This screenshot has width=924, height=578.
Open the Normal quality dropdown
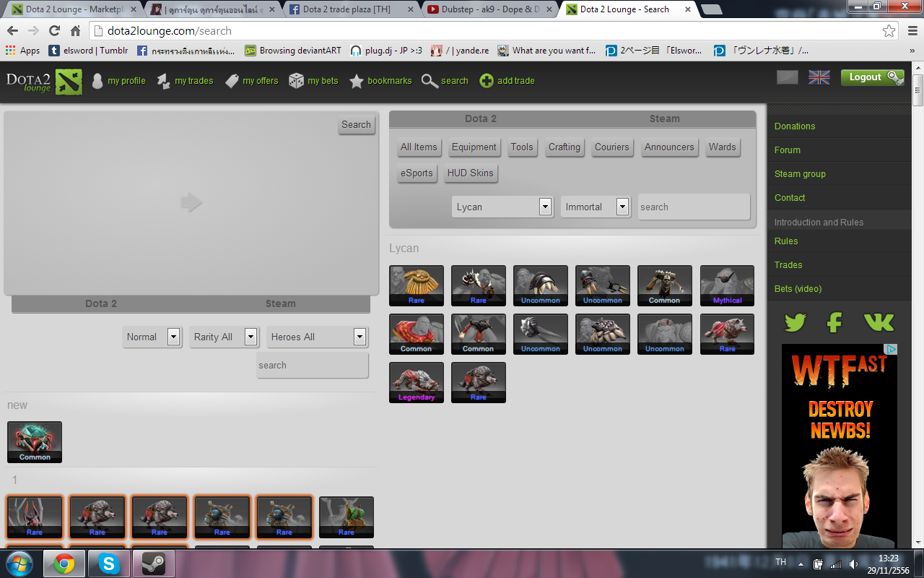152,337
